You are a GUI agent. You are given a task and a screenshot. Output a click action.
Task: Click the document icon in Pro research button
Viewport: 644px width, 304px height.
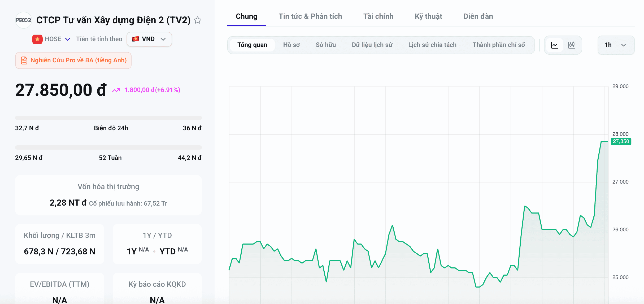(24, 60)
